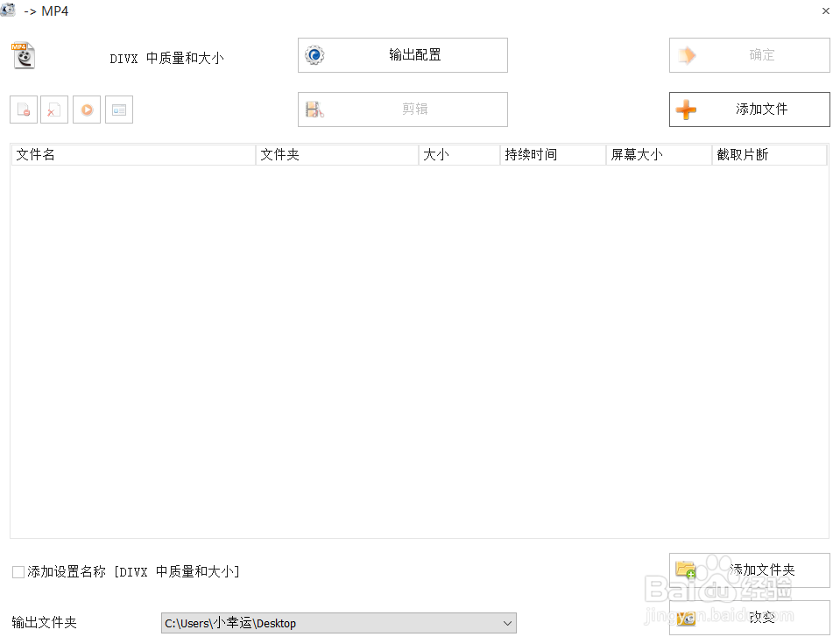Click the clear list toolbar icon
The height and width of the screenshot is (644, 840).
[54, 110]
